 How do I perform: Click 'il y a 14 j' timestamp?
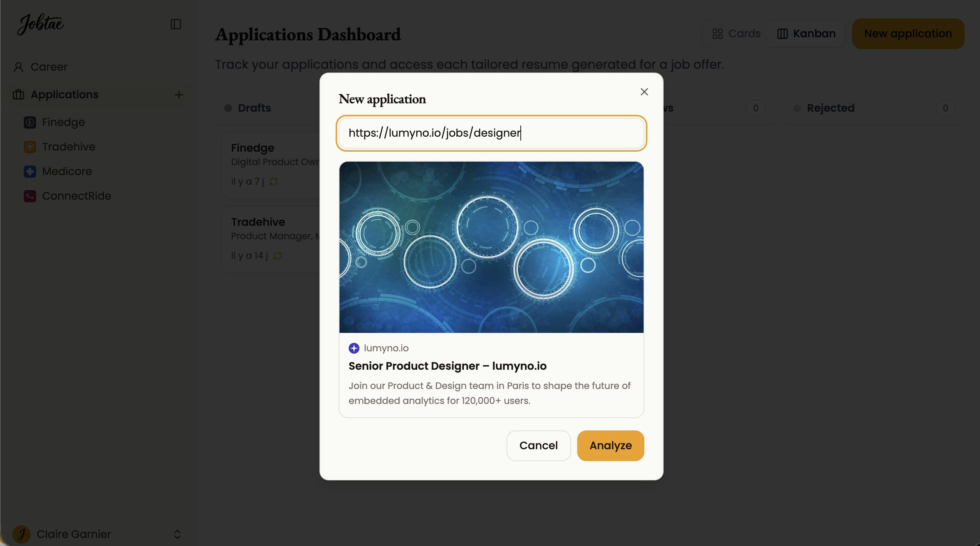[250, 255]
